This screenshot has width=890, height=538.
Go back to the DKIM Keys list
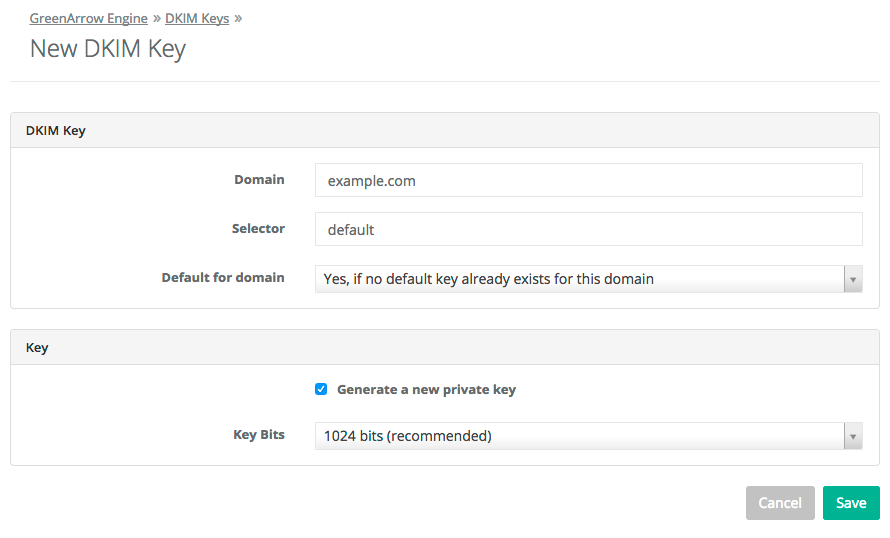click(197, 18)
